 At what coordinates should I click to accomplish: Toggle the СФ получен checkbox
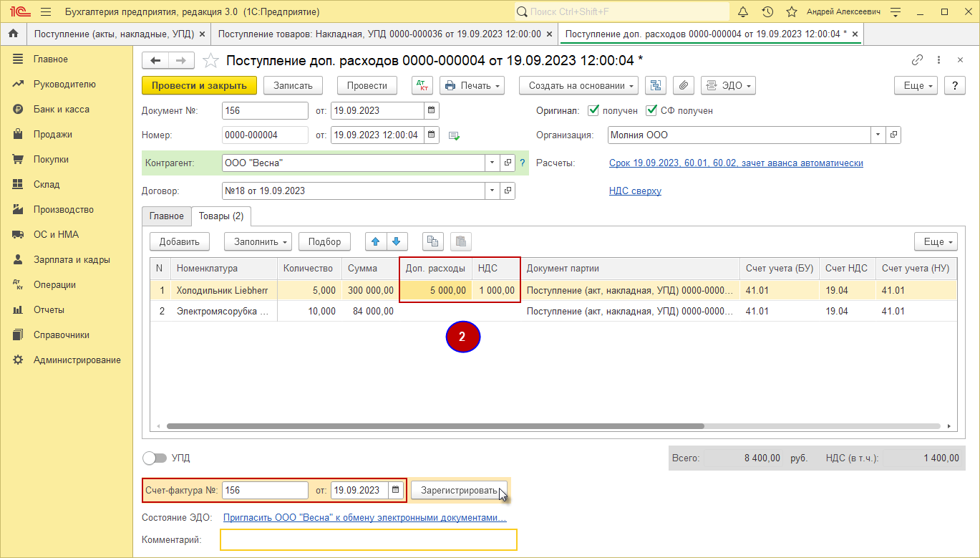(x=651, y=110)
